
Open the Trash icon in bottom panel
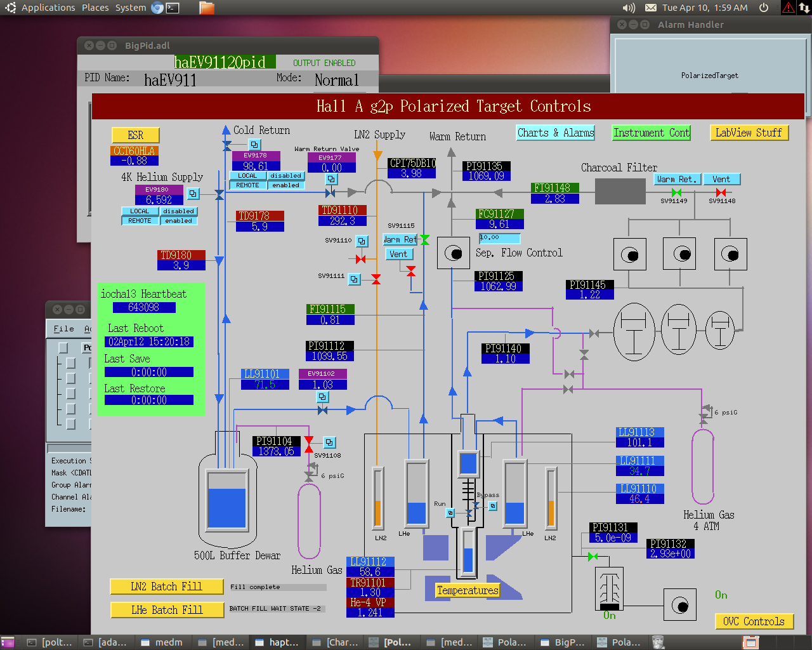pyautogui.click(x=658, y=642)
